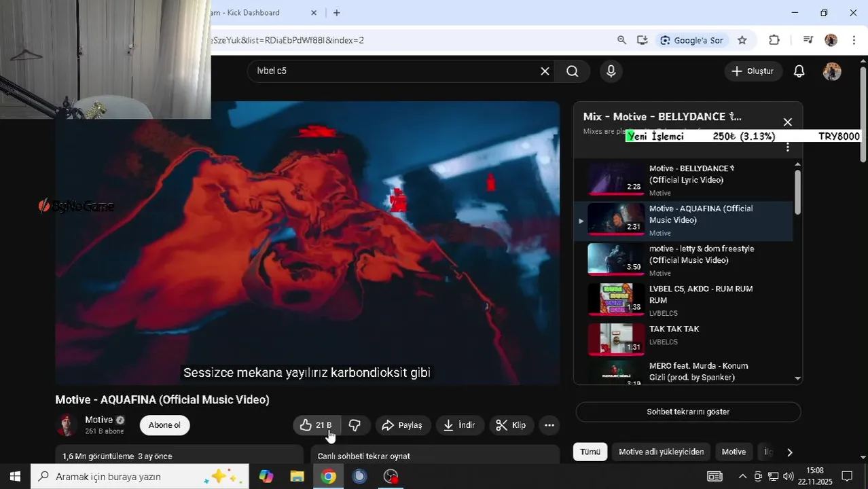This screenshot has height=489, width=868.
Task: Click the İndir download button
Action: tap(459, 425)
